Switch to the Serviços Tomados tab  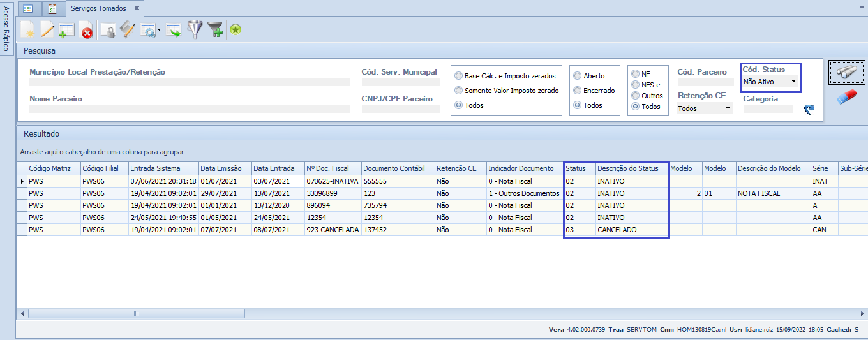tap(98, 8)
